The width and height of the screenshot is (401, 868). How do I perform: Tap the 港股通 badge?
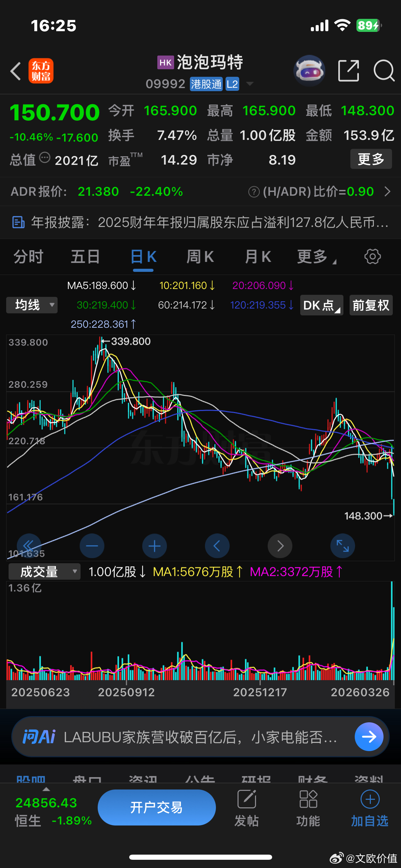(x=206, y=84)
